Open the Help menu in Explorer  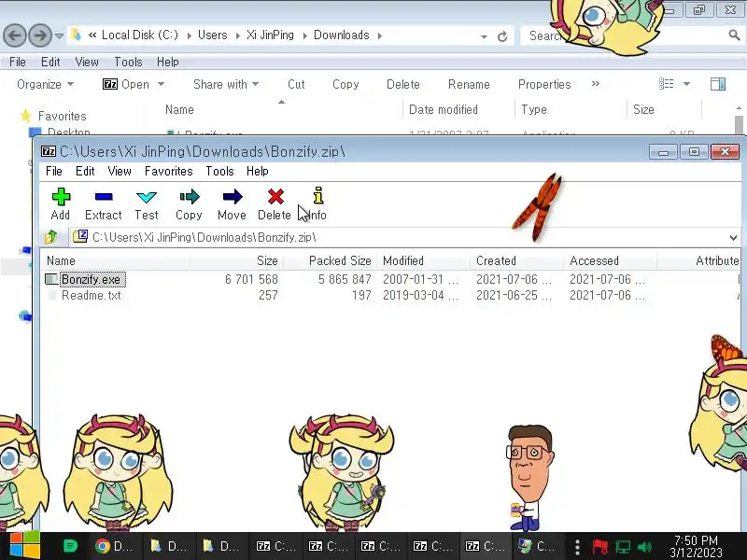coord(168,62)
